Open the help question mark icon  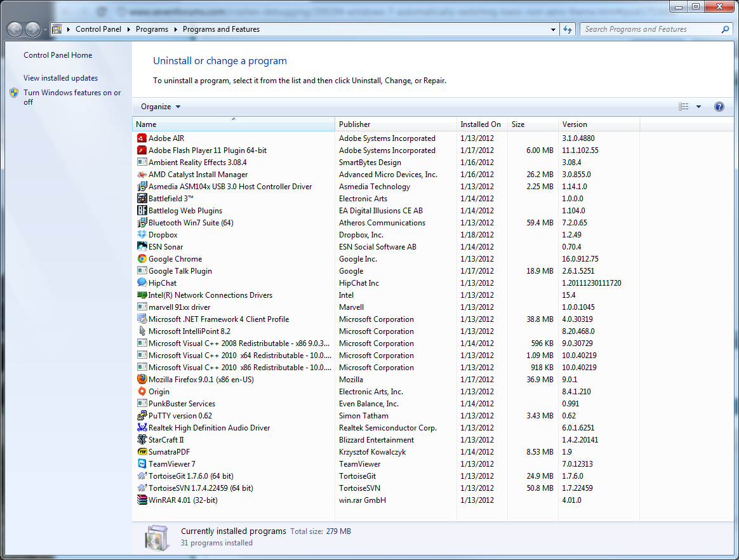click(719, 107)
